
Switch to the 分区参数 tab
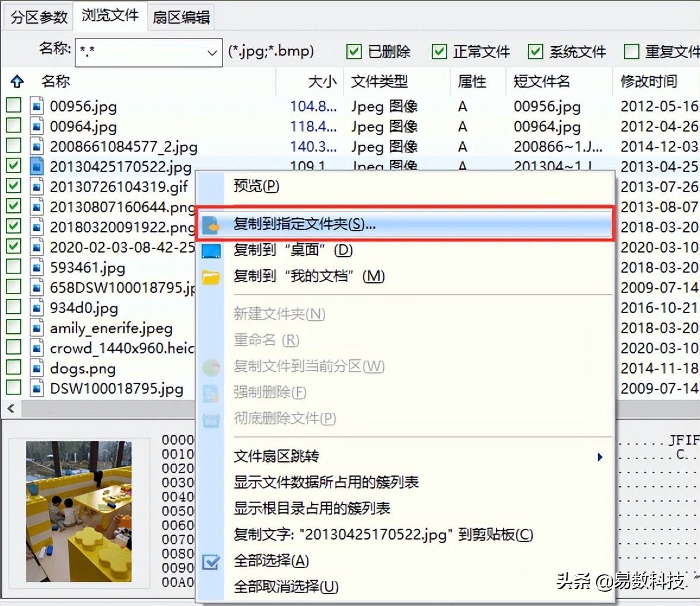(x=39, y=17)
